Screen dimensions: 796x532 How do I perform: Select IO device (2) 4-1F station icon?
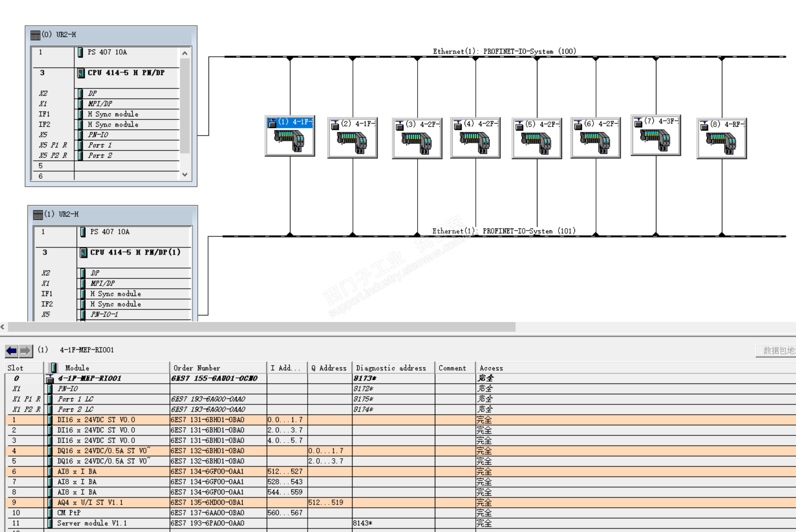(353, 138)
